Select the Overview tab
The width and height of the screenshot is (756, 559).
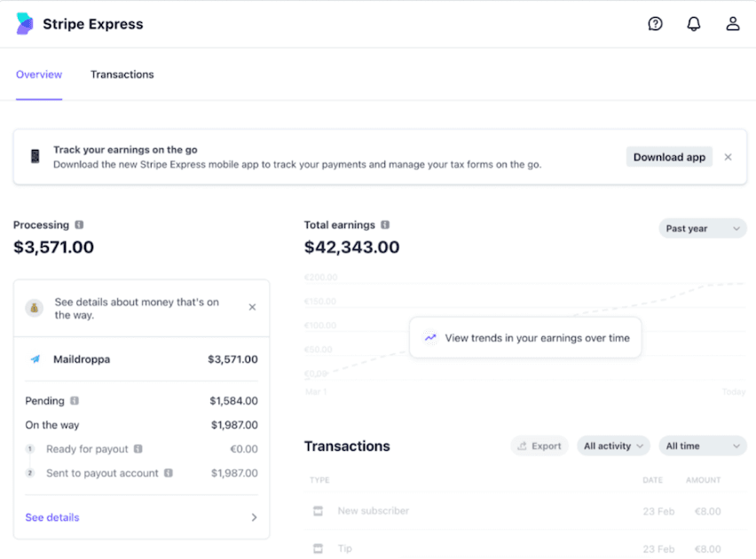point(39,75)
